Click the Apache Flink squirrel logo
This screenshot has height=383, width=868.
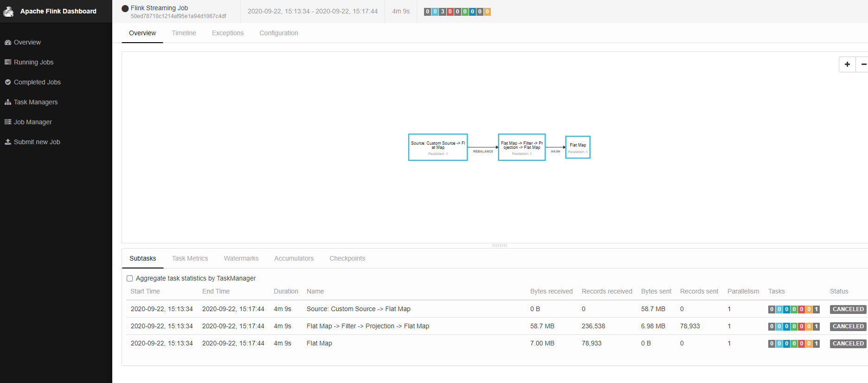tap(8, 11)
